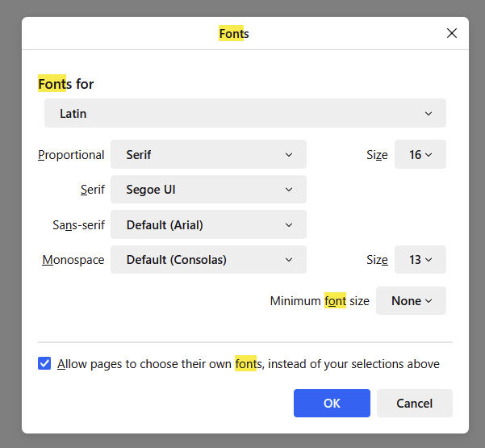Expand the Default (Consolas) monospace dropdown

(208, 260)
